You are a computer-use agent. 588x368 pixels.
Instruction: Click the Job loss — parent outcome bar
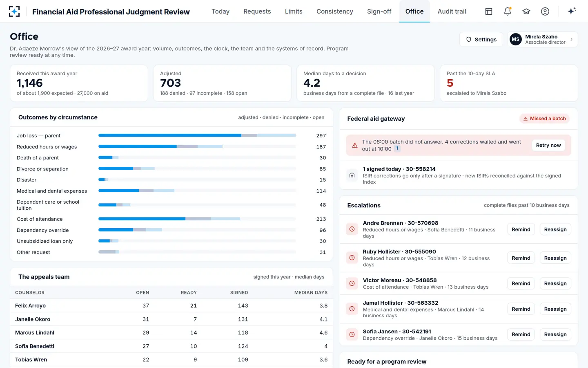coord(197,135)
